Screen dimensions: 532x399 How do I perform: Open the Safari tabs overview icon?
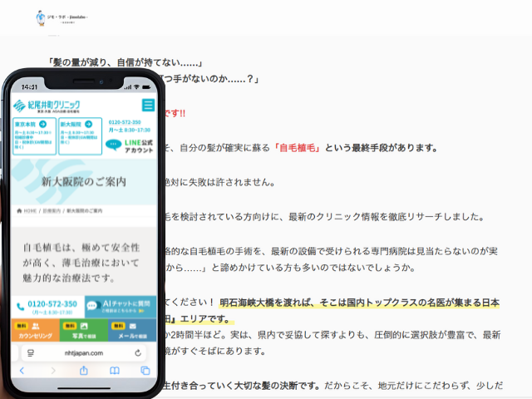pyautogui.click(x=145, y=370)
